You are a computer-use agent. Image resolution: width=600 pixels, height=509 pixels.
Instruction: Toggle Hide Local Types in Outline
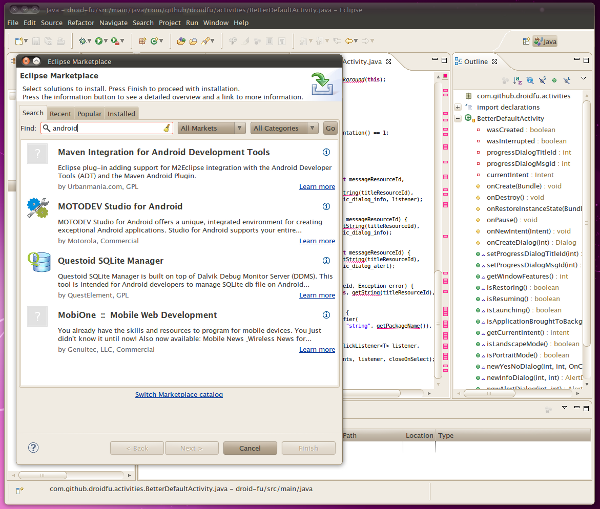coord(567,80)
